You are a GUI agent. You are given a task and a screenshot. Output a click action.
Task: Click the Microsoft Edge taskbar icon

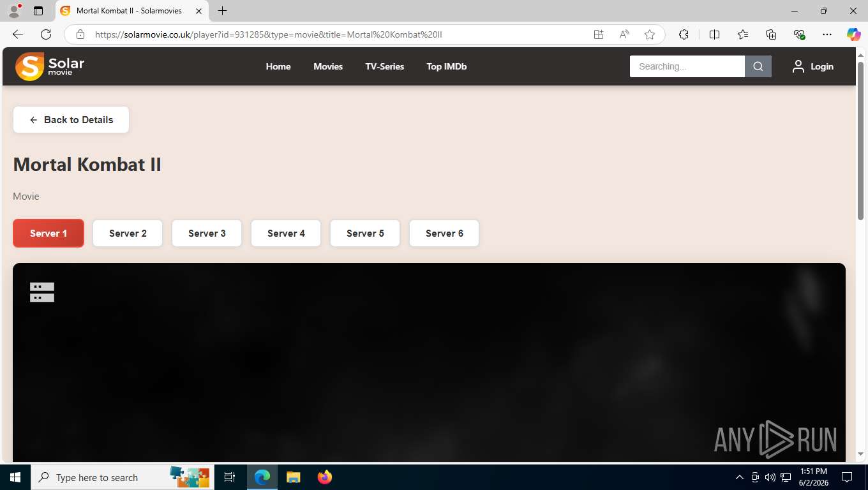(262, 477)
